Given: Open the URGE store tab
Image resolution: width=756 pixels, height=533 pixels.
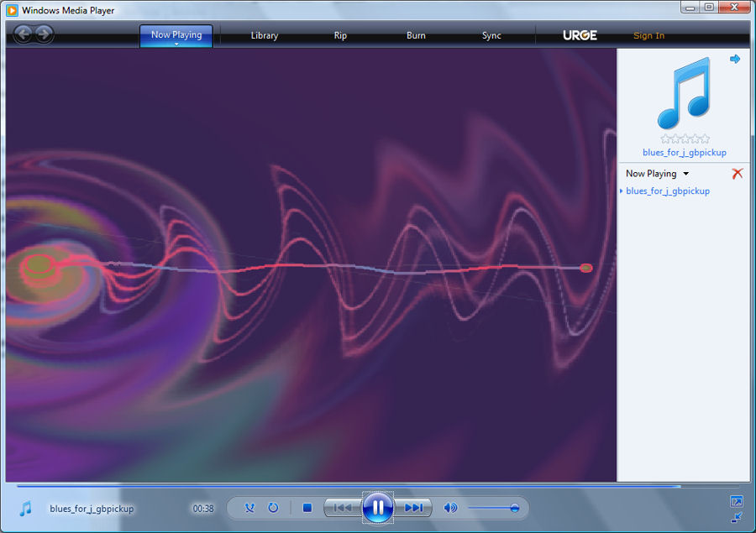Looking at the screenshot, I should coord(580,35).
